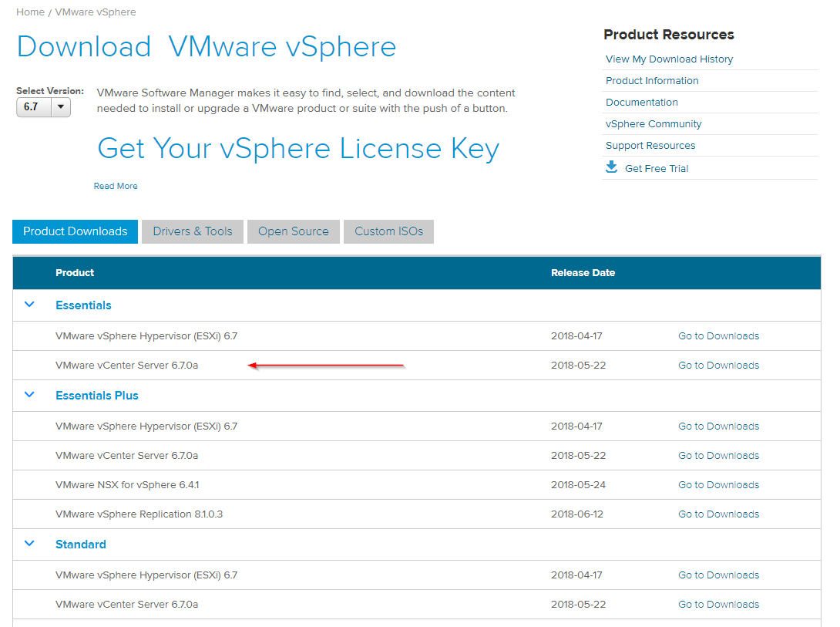Open the Open Source tab

(x=294, y=231)
